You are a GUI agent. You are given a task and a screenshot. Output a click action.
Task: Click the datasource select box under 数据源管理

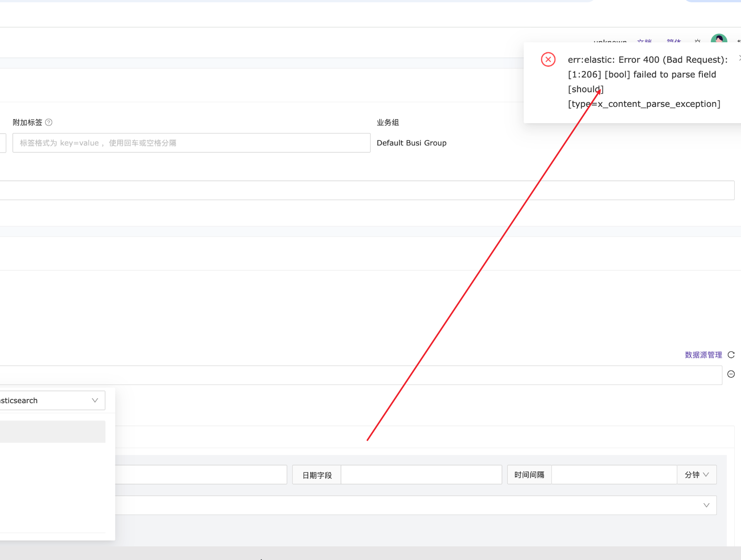pyautogui.click(x=360, y=375)
